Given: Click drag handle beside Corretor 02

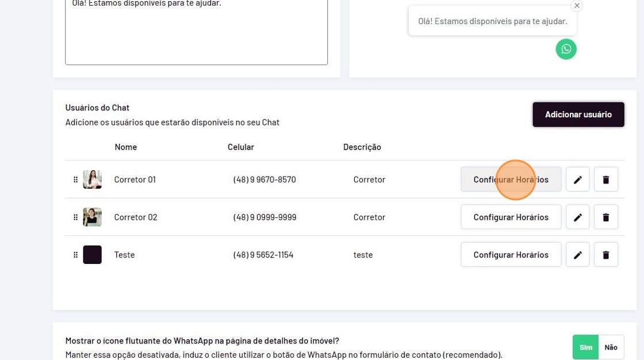Looking at the screenshot, I should (75, 217).
